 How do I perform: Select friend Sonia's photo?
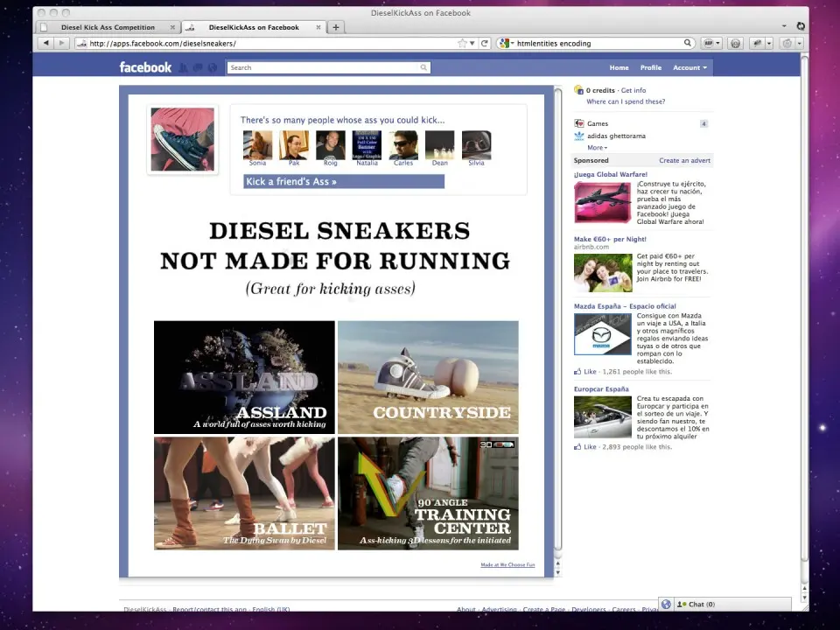[x=257, y=144]
